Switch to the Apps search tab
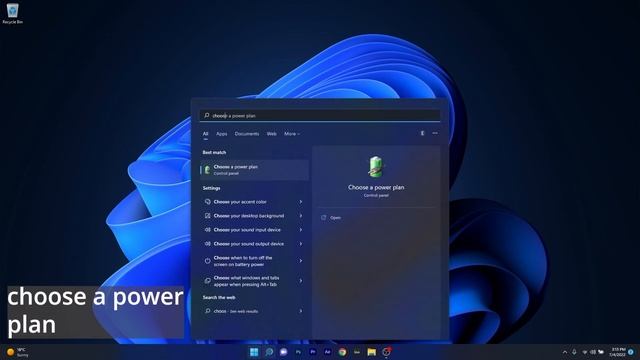This screenshot has height=360, width=640. 222,134
